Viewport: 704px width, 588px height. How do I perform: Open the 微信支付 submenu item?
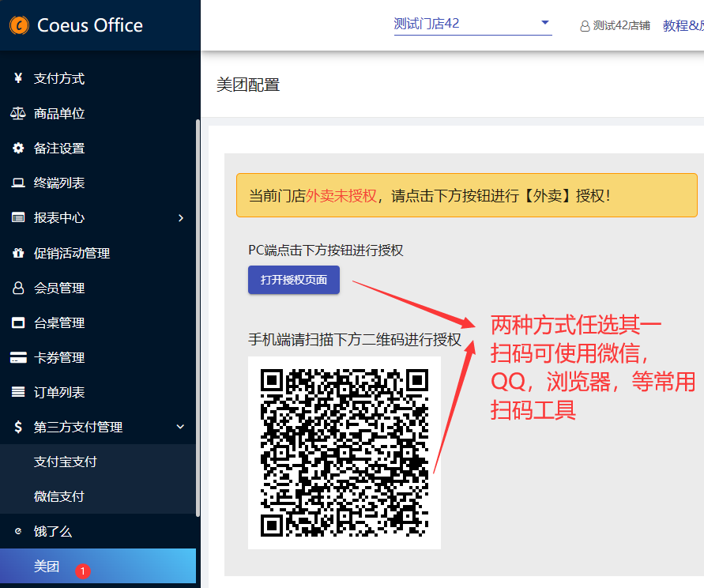[59, 496]
